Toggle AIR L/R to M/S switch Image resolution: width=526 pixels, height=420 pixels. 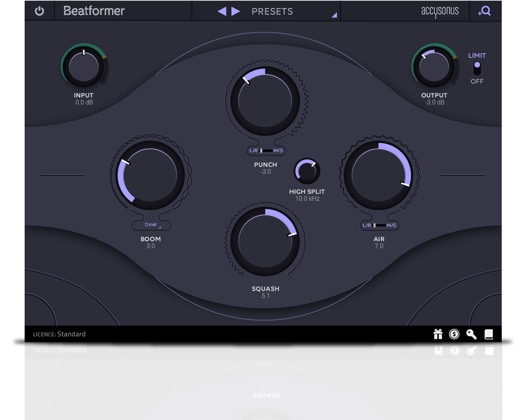pos(379,225)
